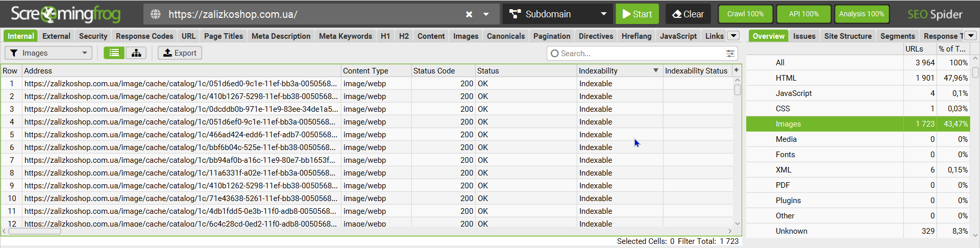Screen dimensions: 980x248
Task: Click the Crawl 100% progress bar
Action: click(x=745, y=14)
